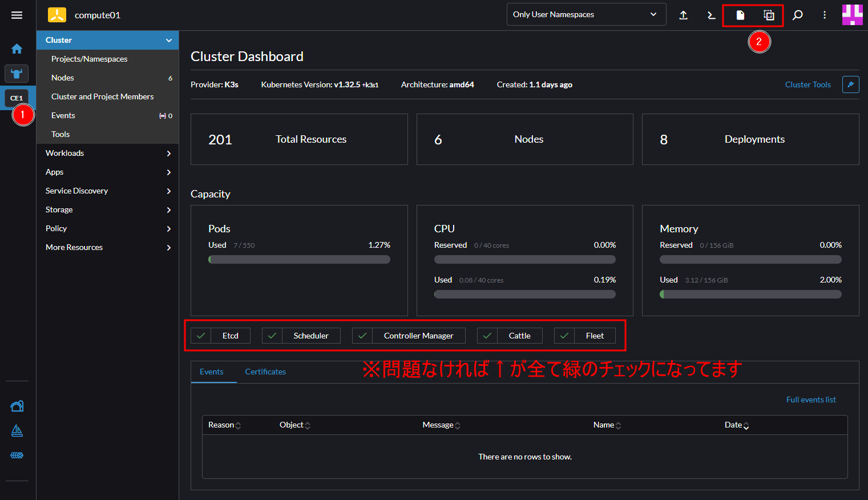This screenshot has width=868, height=500.
Task: Collapse the Cluster navigation section
Action: pyautogui.click(x=107, y=40)
